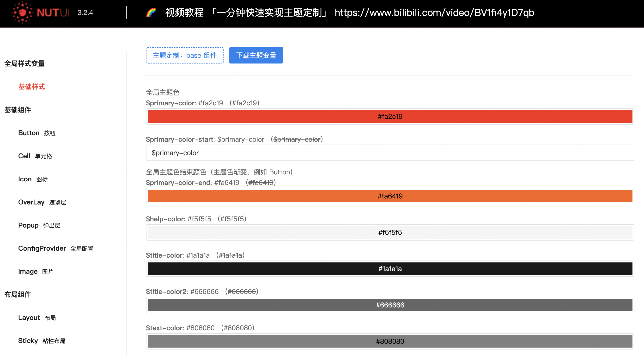This screenshot has width=644, height=356.
Task: Select 基础样式 in the sidebar
Action: 31,87
